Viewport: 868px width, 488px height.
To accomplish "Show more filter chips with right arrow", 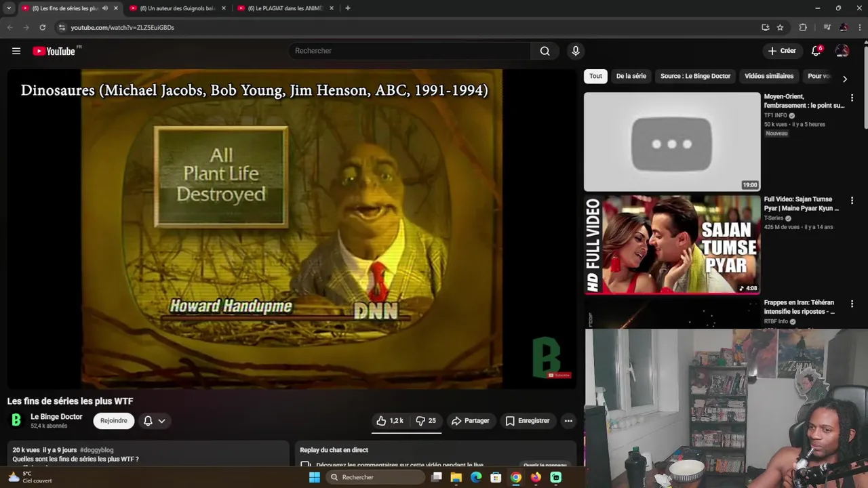I will click(x=844, y=79).
